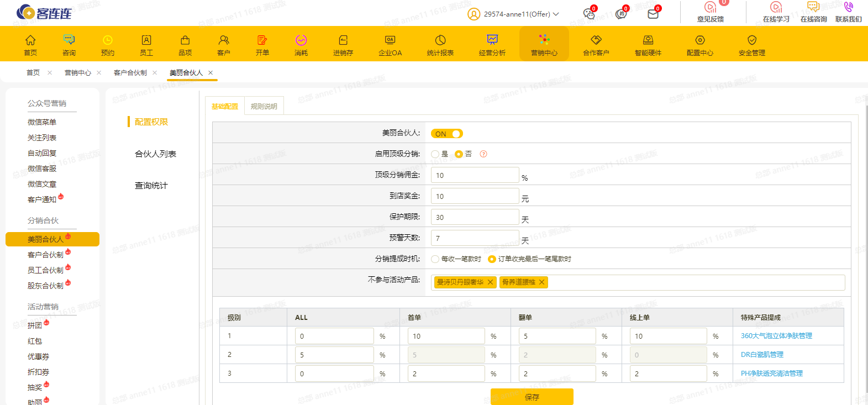Click the 保护期限 days input field
This screenshot has width=868, height=405.
(x=475, y=217)
